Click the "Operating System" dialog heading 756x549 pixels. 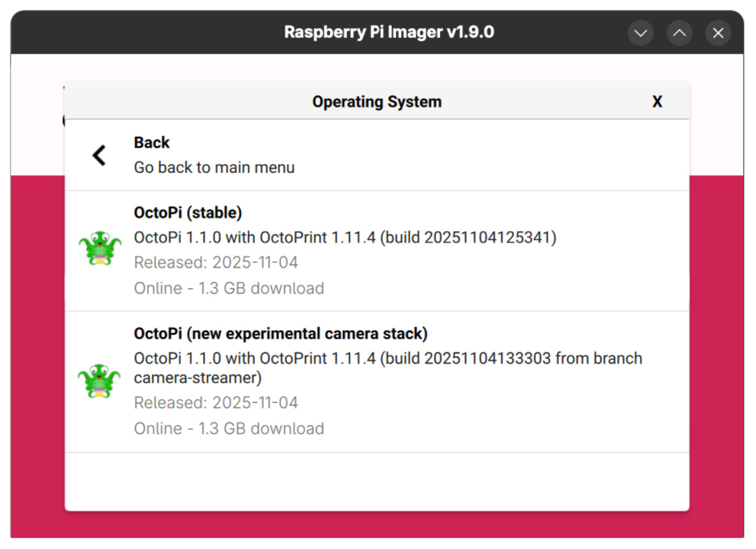[x=376, y=102]
